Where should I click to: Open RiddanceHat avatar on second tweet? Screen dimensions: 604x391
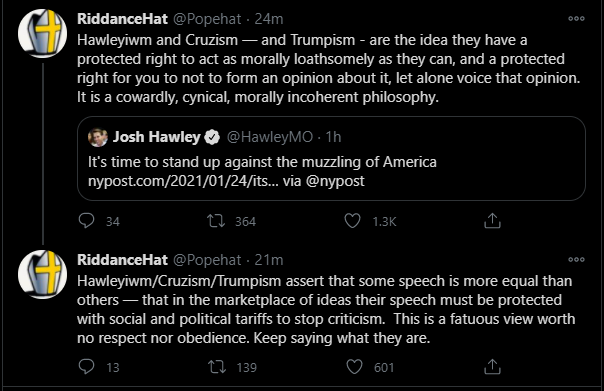click(x=42, y=274)
